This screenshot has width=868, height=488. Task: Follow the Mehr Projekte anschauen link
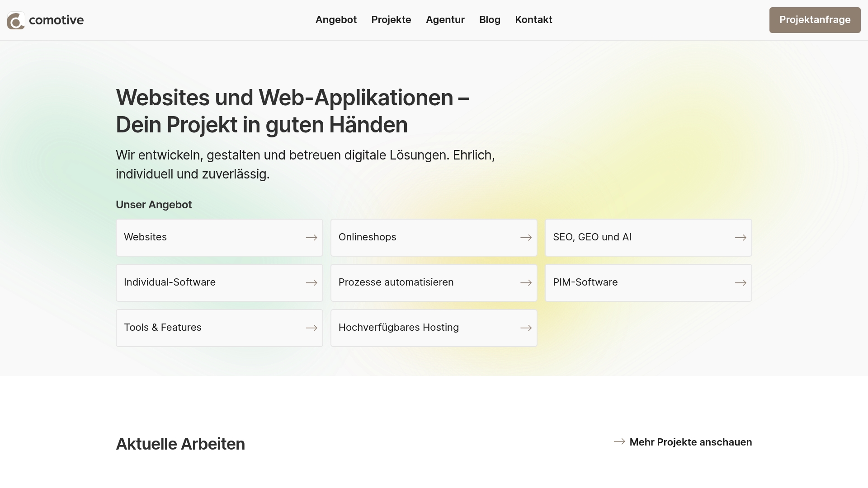[x=690, y=442]
